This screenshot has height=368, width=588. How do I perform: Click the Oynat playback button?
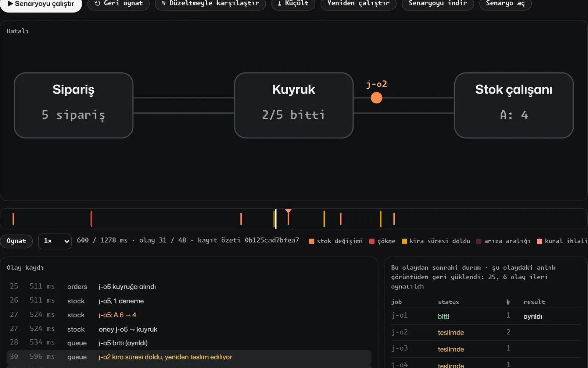16,241
